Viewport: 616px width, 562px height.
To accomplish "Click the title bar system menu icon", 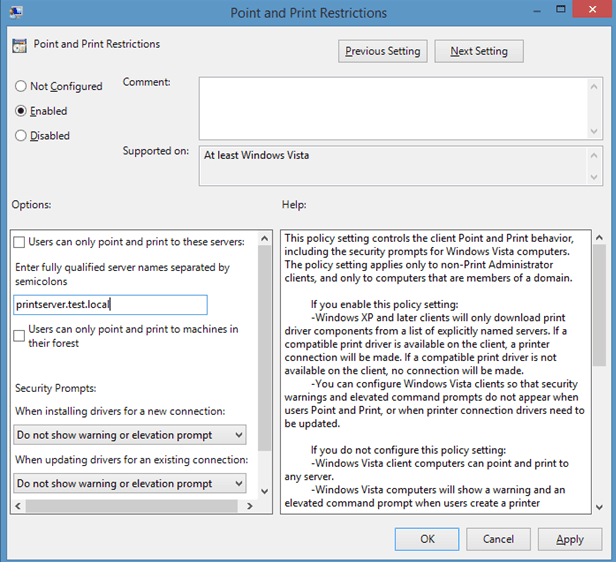I will tap(16, 12).
